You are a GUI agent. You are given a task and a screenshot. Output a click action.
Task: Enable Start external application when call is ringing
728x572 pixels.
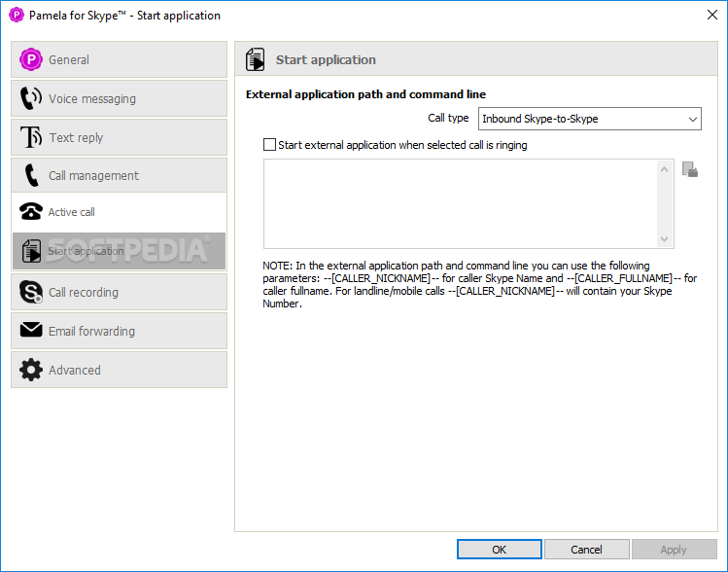coord(269,145)
